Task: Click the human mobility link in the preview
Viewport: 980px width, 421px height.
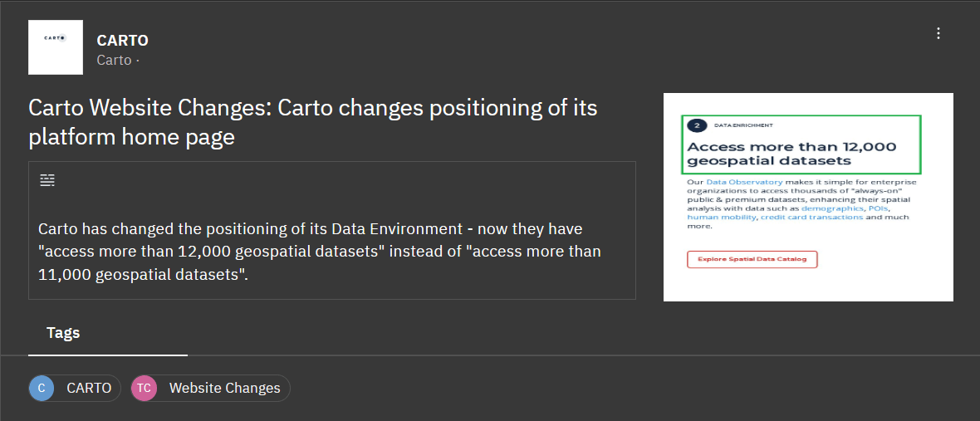Action: pos(722,217)
